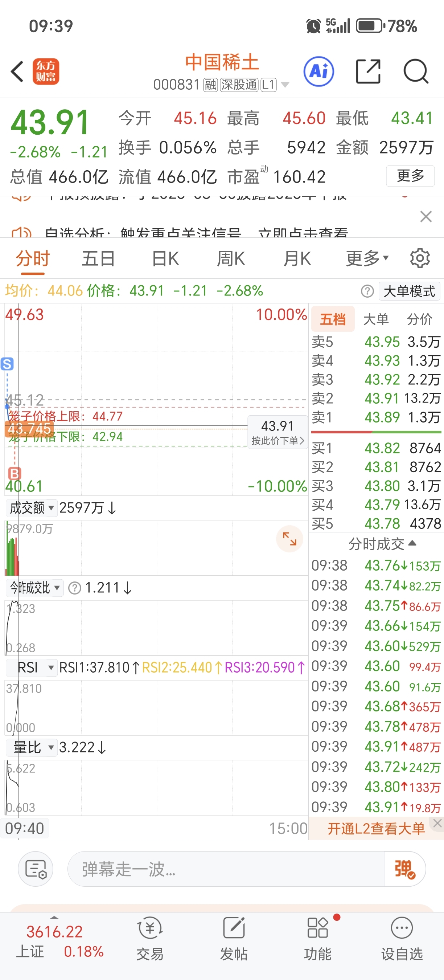Select buy level 买3 at 43.80
This screenshot has height=980, width=444.
click(x=376, y=486)
